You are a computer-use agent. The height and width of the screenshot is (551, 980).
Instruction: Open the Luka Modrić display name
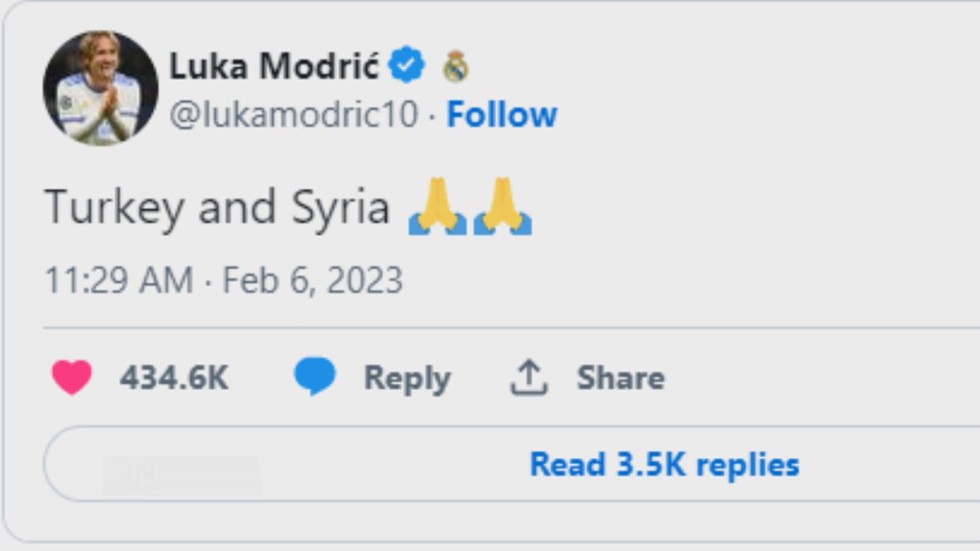274,66
